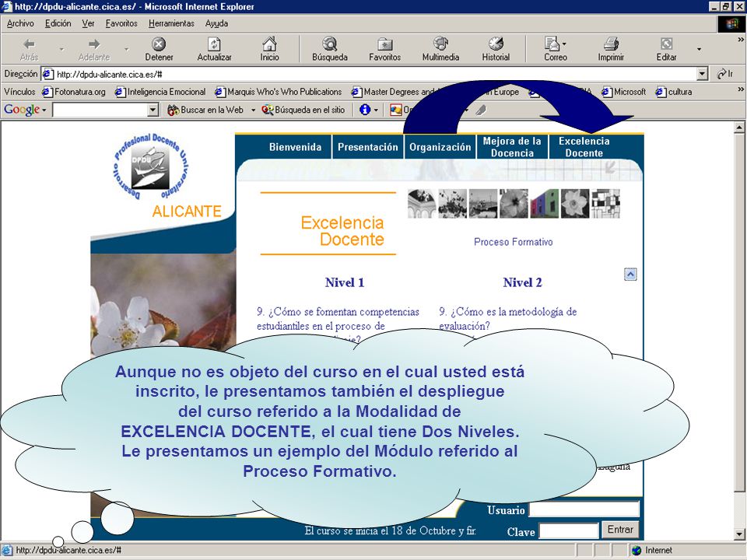Open Fotonatura.org link in Vínculos bar
The width and height of the screenshot is (747, 560).
pyautogui.click(x=74, y=92)
